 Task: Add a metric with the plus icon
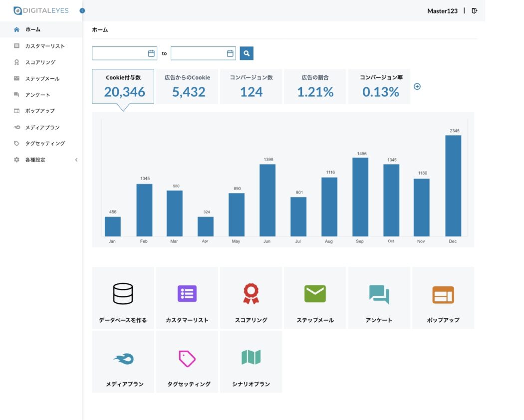coord(417,86)
